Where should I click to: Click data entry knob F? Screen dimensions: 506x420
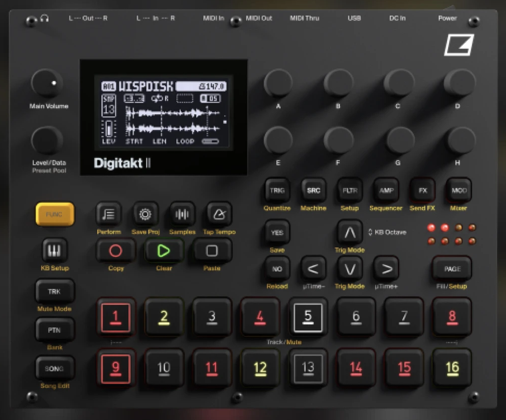[x=338, y=140]
